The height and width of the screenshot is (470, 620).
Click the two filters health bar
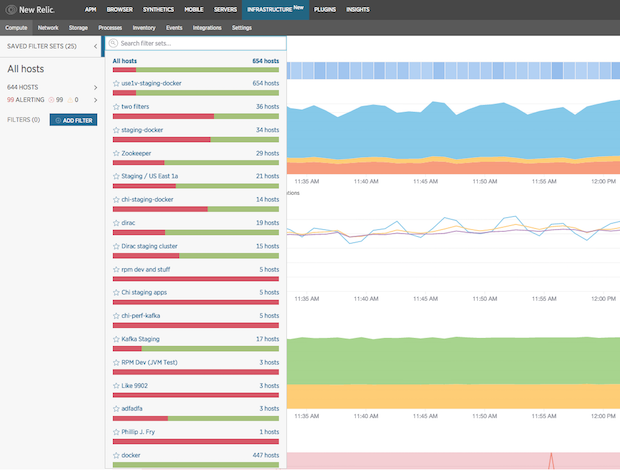[196, 116]
